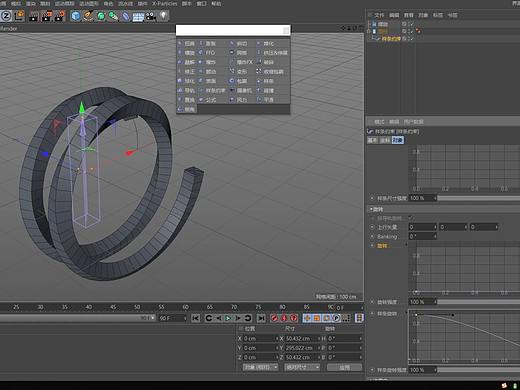Collapse the Rotation section triangle
The height and width of the screenshot is (390, 520).
[x=371, y=209]
